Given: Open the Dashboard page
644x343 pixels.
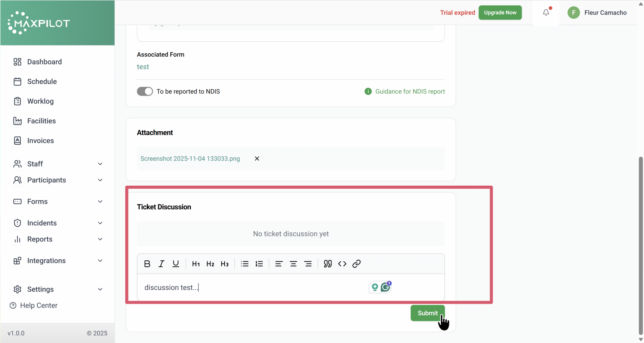Looking at the screenshot, I should pos(44,62).
